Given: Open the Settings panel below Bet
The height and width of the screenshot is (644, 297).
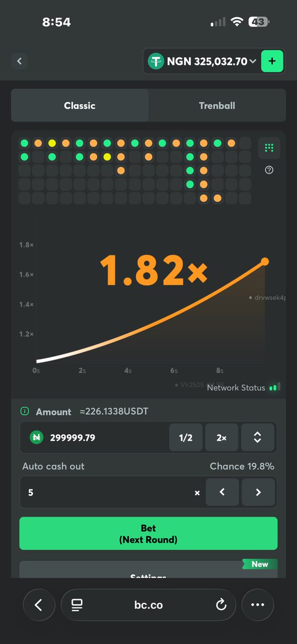Looking at the screenshot, I should [x=148, y=570].
